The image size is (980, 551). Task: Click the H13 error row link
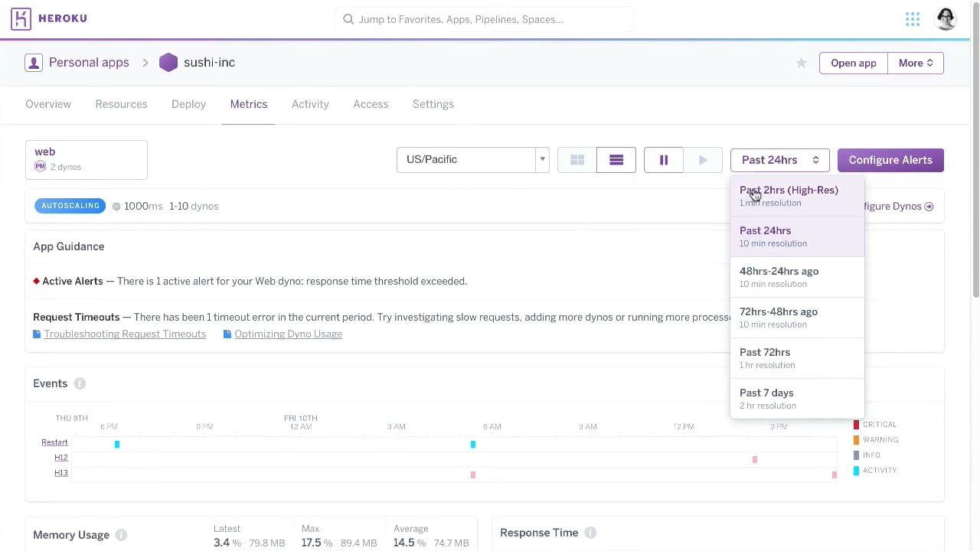(x=60, y=473)
